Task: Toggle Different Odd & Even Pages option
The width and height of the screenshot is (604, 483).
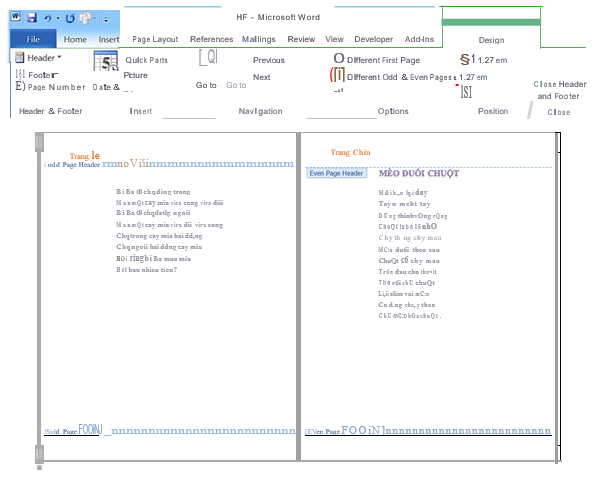Action: pos(339,75)
